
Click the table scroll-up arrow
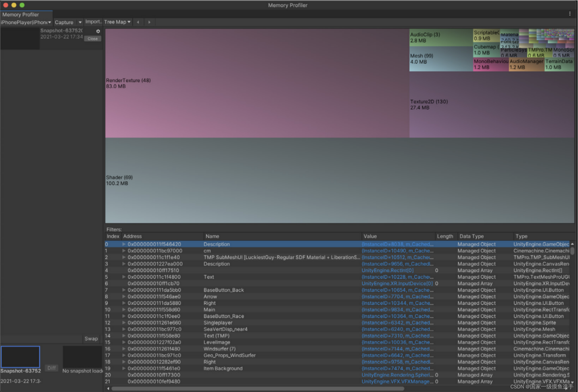tap(572, 244)
